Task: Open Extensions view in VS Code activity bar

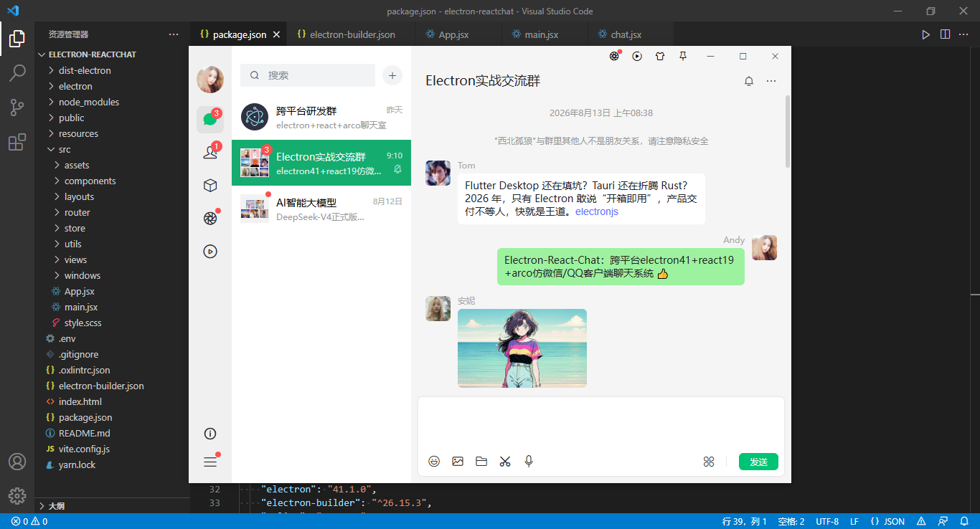Action: pyautogui.click(x=17, y=142)
